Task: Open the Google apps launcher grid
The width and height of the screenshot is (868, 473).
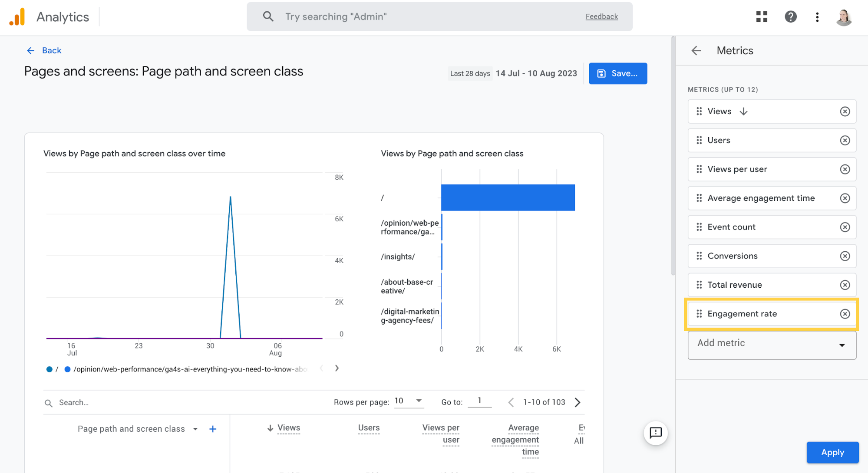Action: pyautogui.click(x=762, y=16)
